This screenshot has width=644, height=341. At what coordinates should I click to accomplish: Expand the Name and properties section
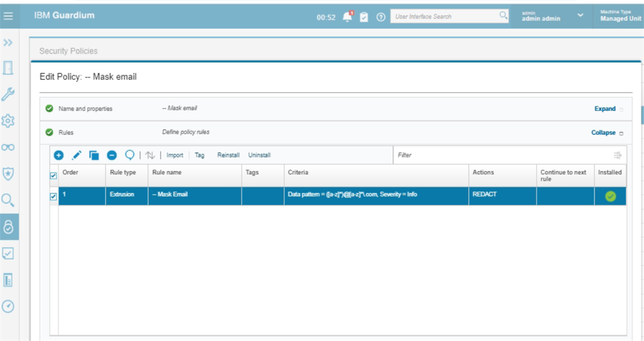click(606, 108)
